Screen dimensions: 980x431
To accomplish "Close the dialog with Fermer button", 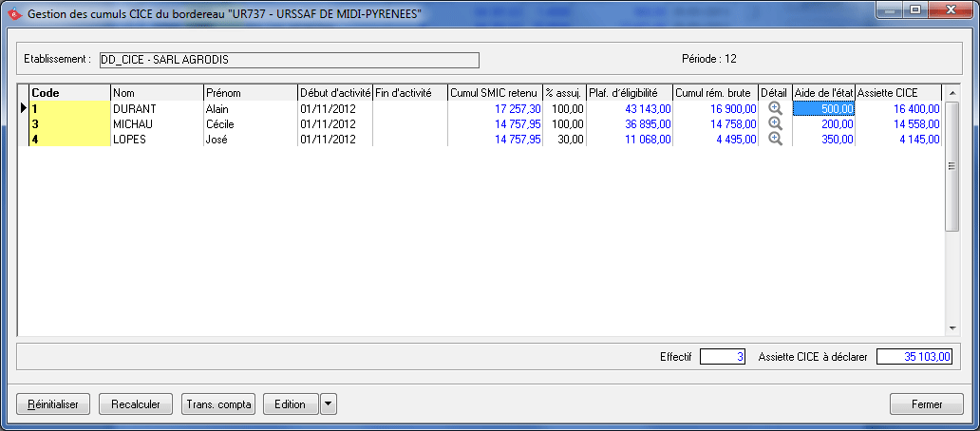I will pyautogui.click(x=927, y=404).
